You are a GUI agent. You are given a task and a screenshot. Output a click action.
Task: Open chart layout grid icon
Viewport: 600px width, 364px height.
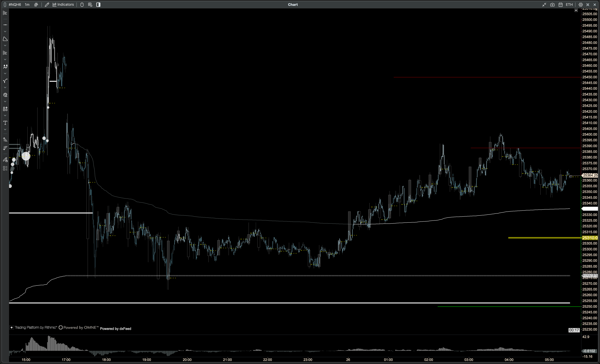click(x=90, y=5)
